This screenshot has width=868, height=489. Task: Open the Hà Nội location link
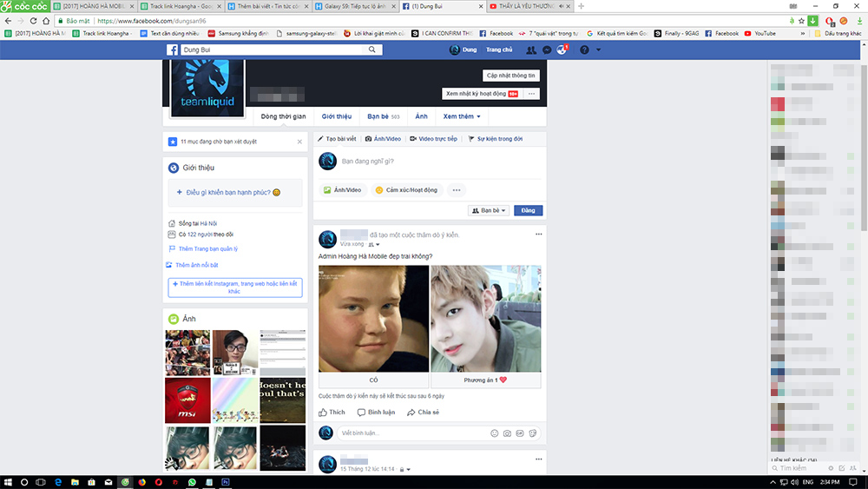[x=208, y=224]
